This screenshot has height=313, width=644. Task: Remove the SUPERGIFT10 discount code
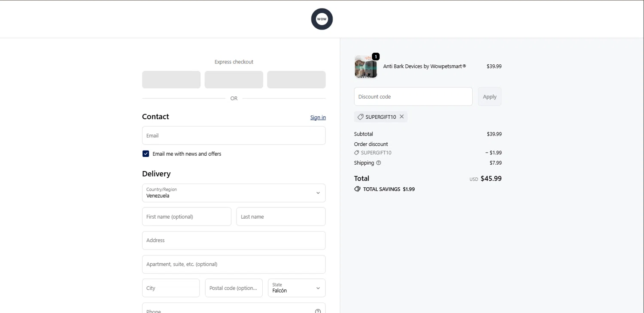[402, 117]
